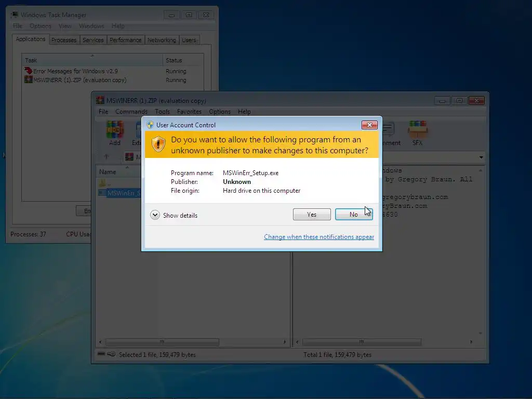This screenshot has width=532, height=399.
Task: Open the WinRAR Help menu
Action: point(244,112)
